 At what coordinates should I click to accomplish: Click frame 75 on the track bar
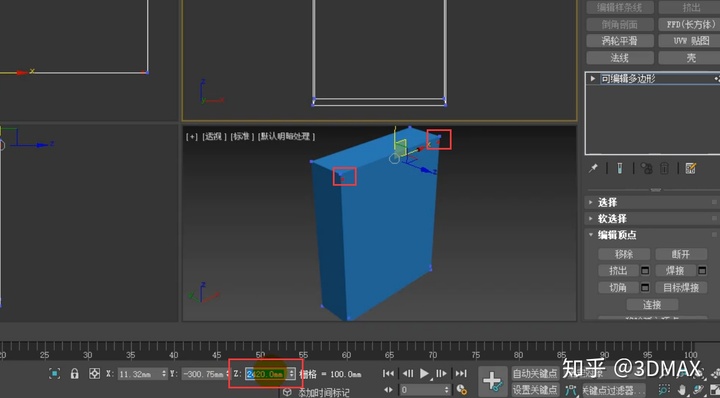click(x=476, y=354)
